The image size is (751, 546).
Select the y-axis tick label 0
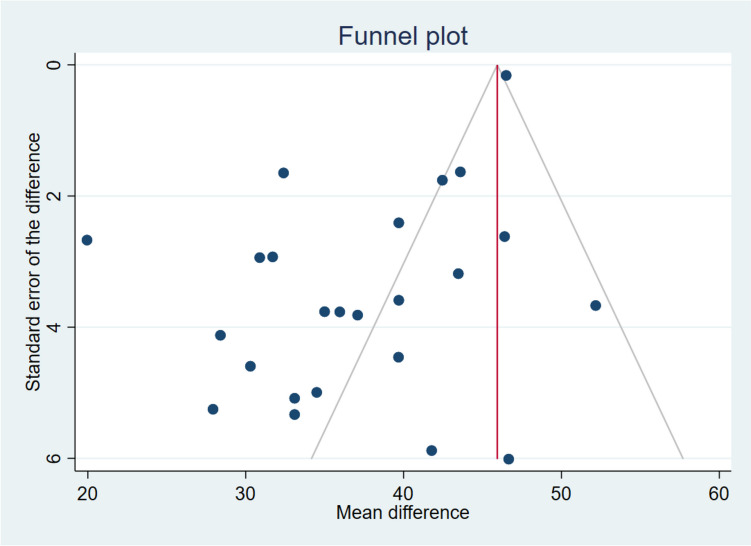[x=56, y=64]
